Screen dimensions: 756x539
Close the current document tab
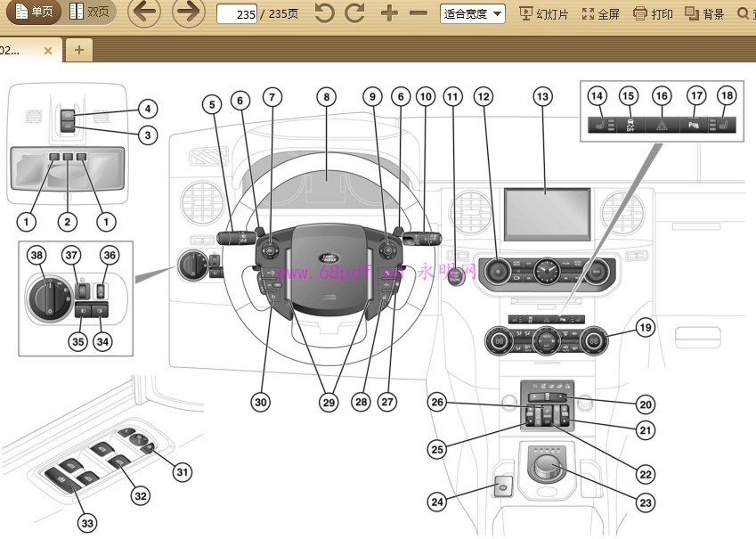[48, 51]
